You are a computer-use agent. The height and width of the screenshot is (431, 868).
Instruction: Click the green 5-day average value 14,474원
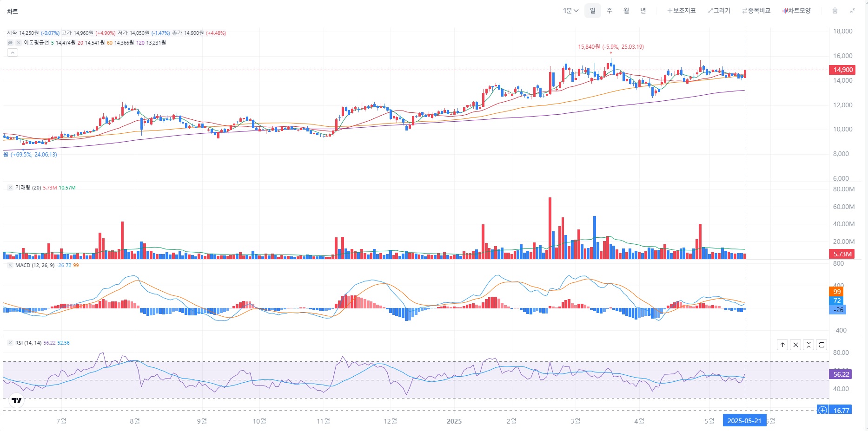pos(66,43)
